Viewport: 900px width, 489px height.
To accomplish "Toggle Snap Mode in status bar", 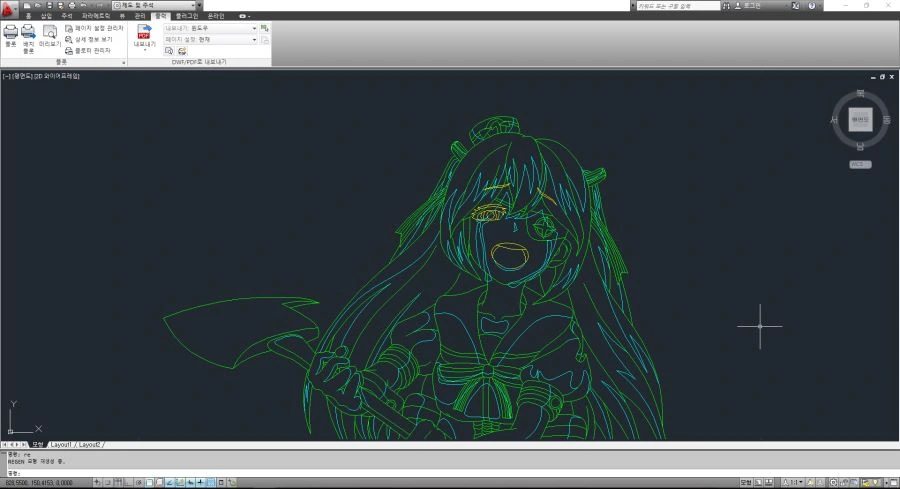I will (107, 483).
